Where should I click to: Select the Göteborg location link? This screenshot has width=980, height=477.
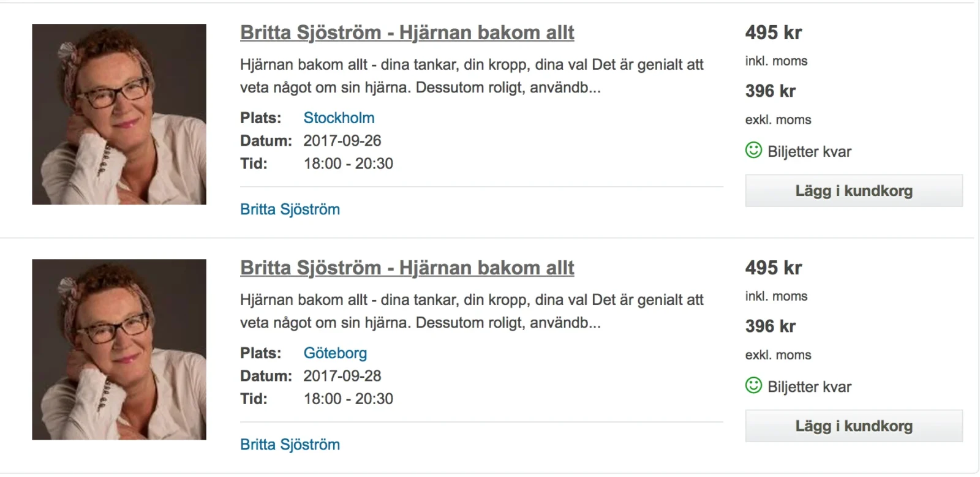(x=336, y=353)
